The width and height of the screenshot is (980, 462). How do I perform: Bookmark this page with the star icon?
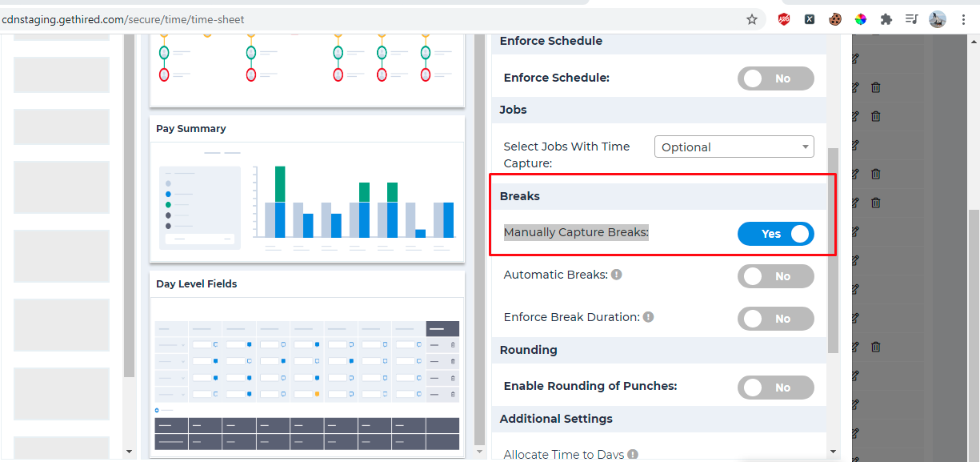751,19
